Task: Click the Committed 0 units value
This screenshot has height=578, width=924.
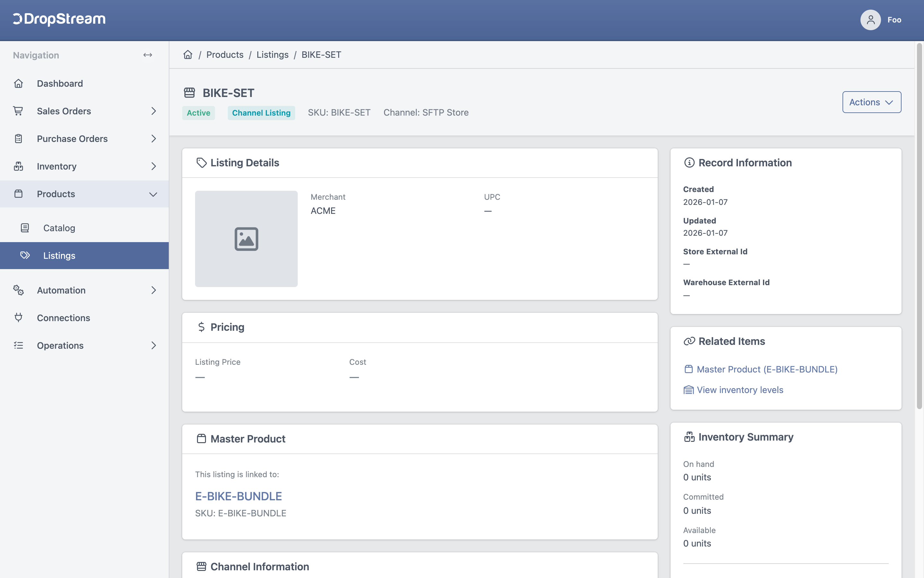Action: 697,510
